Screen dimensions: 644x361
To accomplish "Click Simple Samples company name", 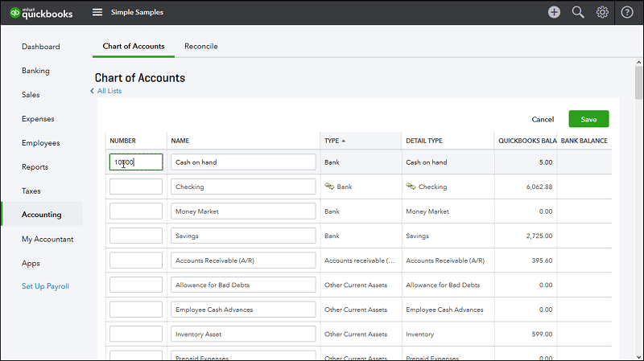I will point(137,12).
